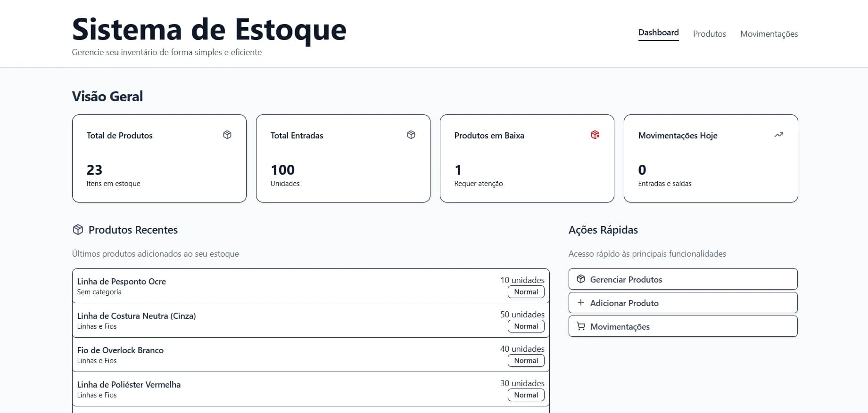Screen dimensions: 868x413
Task: Select the Adicionar Produto button
Action: tap(683, 303)
